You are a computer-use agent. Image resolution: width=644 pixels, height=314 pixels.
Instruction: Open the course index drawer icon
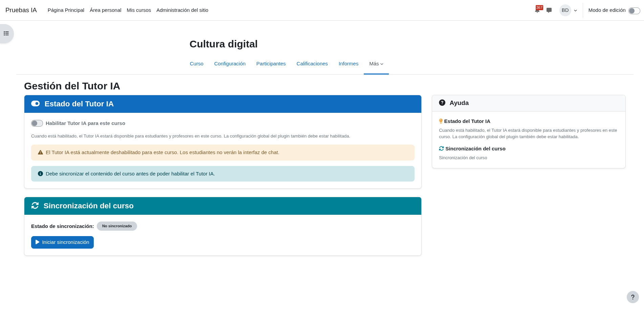point(6,34)
